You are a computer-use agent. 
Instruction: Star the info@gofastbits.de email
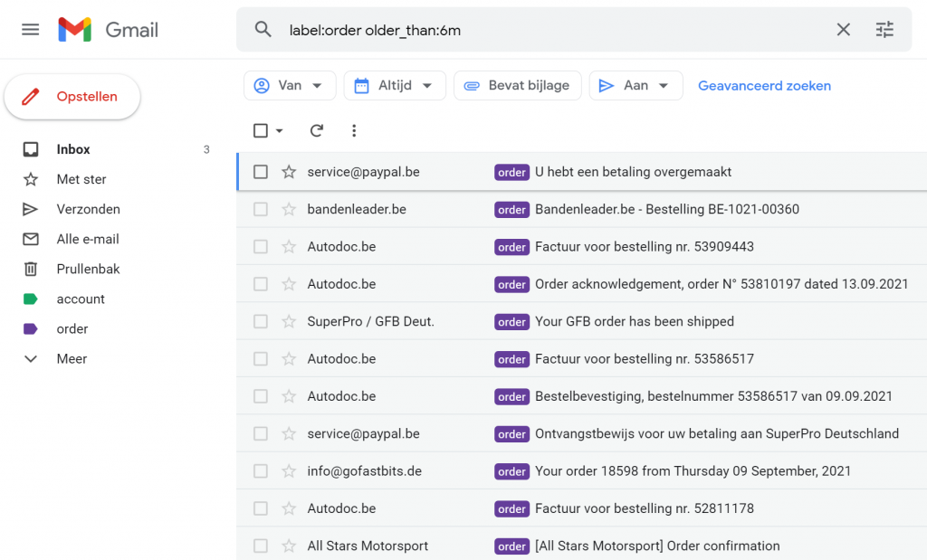289,470
